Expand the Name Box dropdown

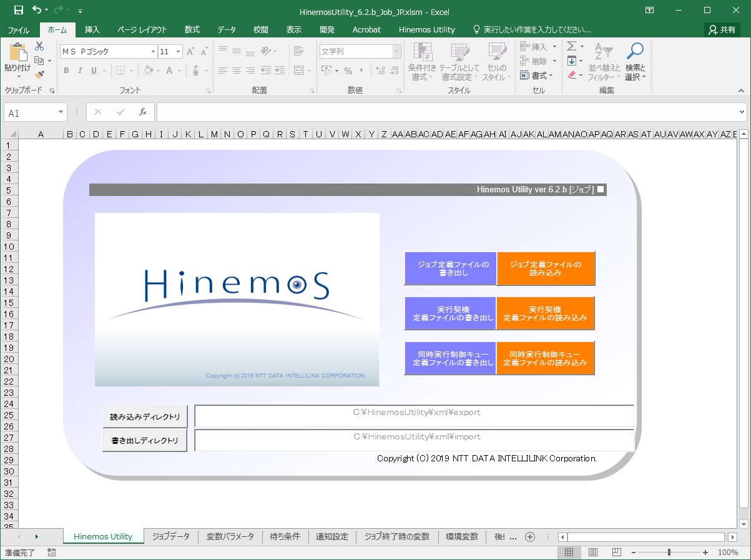click(x=61, y=112)
